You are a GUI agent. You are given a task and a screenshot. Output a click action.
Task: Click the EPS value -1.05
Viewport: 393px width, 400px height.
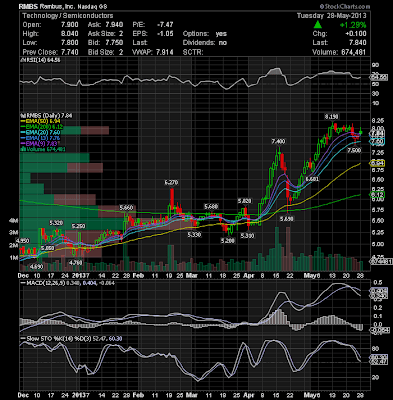[165, 34]
